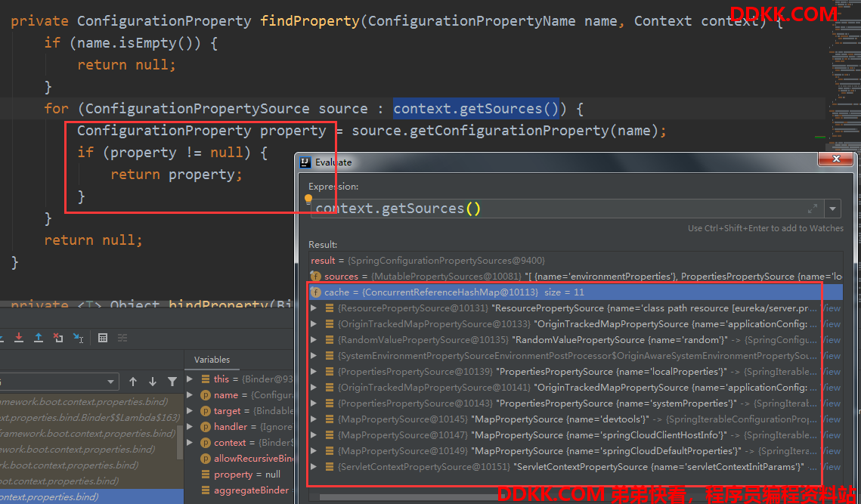861x504 pixels.
Task: Expand MapPropertySource 'devtools' entry
Action: click(x=314, y=419)
